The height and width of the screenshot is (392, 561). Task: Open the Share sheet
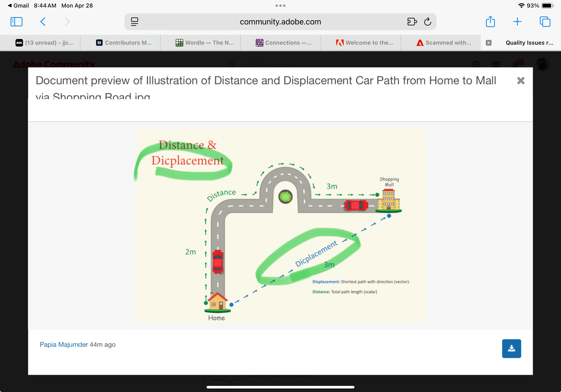490,22
